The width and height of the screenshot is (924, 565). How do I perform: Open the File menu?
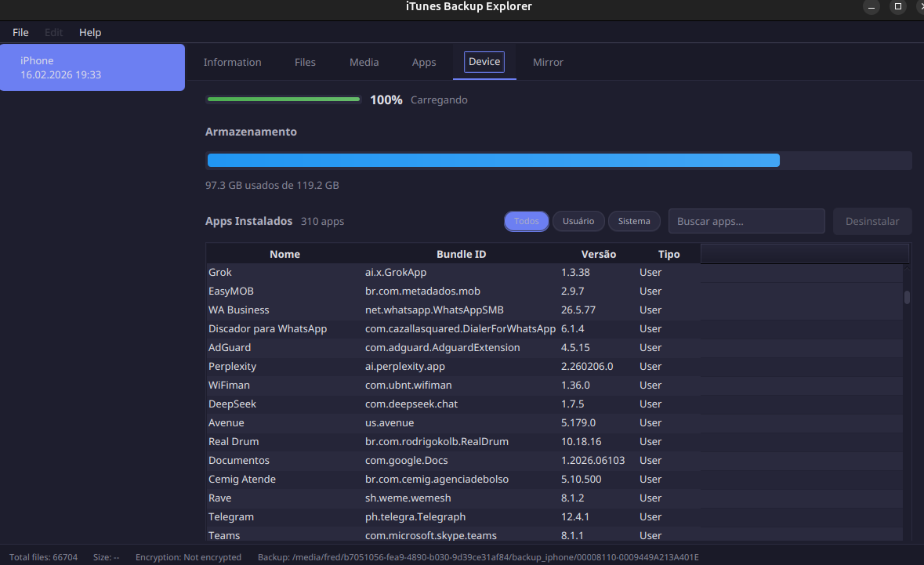(x=20, y=32)
